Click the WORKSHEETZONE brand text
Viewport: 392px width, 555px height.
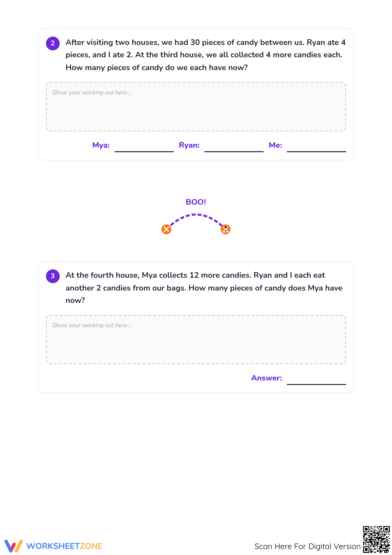pos(64,546)
